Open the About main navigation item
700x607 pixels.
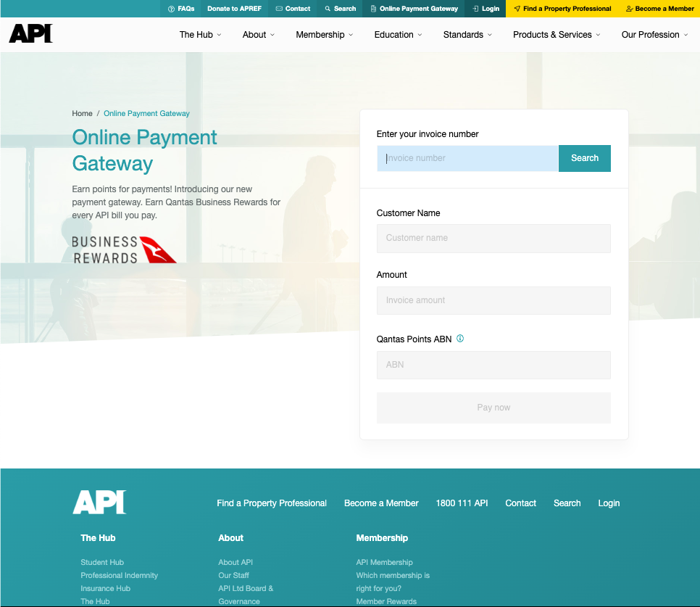pos(254,35)
